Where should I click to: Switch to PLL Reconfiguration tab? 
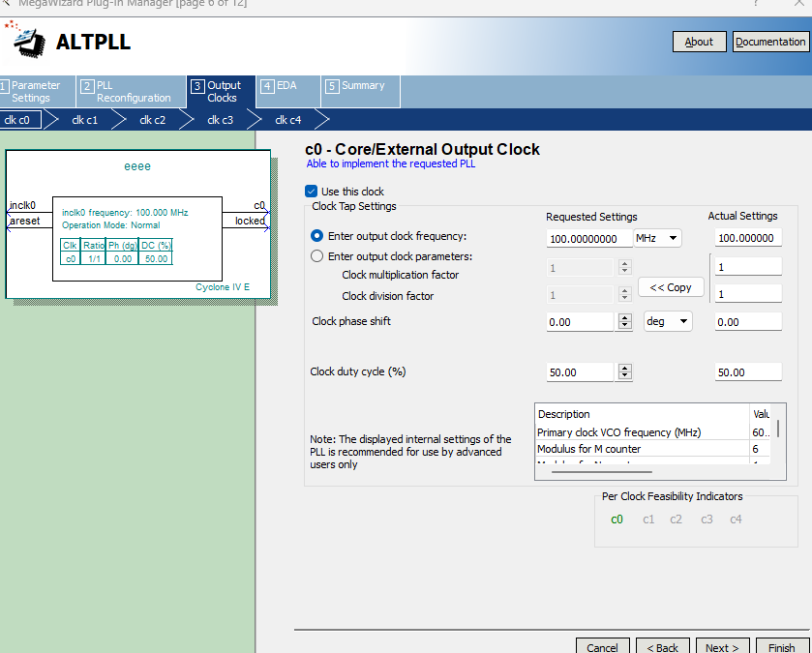[132, 92]
